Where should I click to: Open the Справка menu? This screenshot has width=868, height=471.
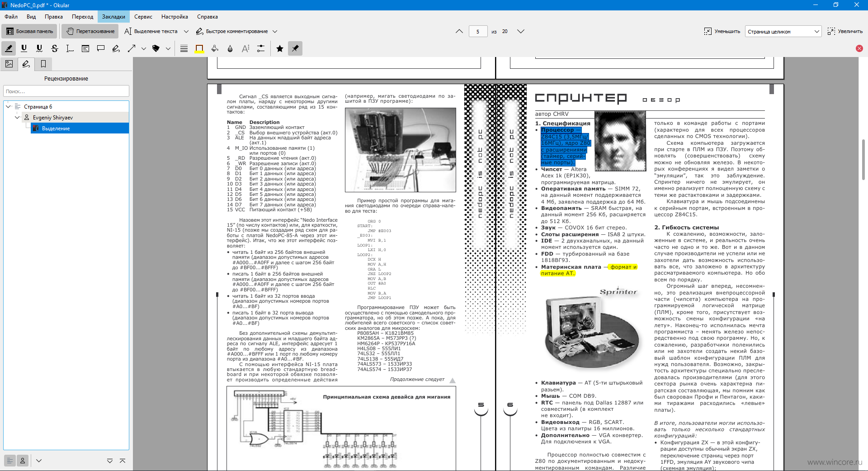pos(208,17)
